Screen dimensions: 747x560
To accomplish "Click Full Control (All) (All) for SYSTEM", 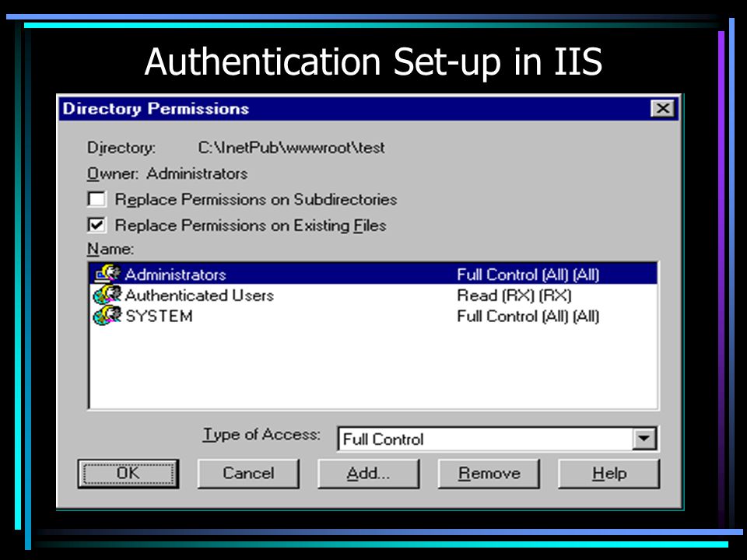I will 528,317.
